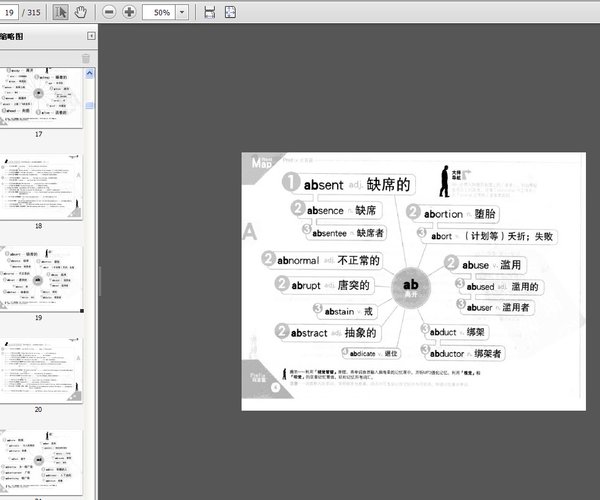The width and height of the screenshot is (600, 500).
Task: Jump to the page 20 thumbnail
Action: [x=40, y=370]
